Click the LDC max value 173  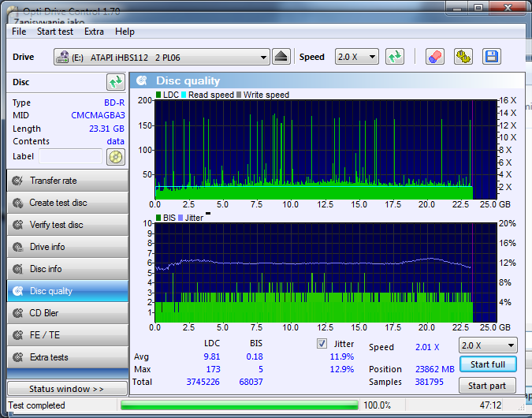tap(214, 369)
